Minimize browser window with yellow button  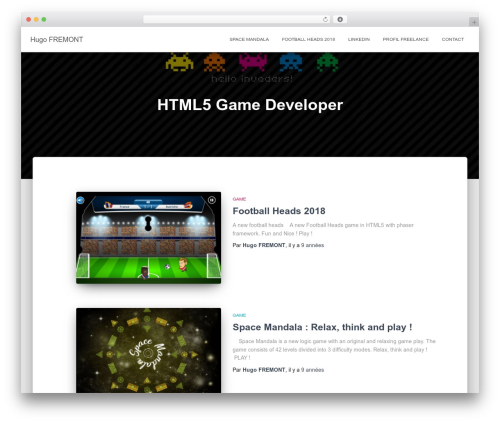(x=36, y=19)
